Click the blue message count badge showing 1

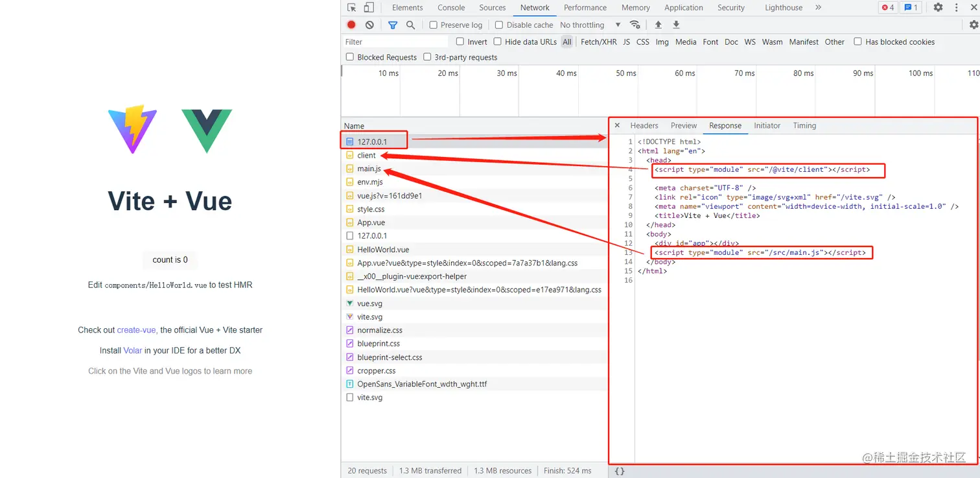pos(911,8)
